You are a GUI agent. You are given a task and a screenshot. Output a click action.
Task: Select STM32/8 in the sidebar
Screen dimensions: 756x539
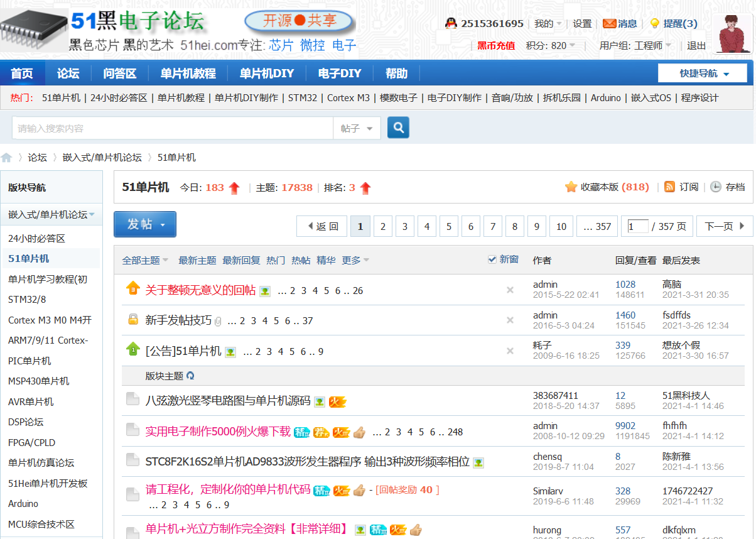27,299
